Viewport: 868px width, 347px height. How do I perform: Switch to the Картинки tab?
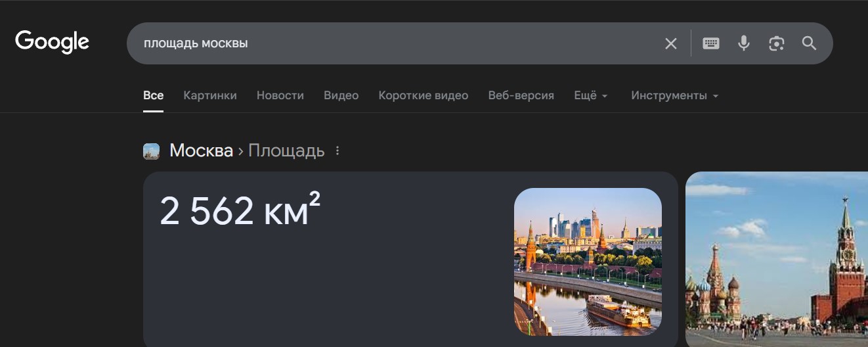point(210,95)
